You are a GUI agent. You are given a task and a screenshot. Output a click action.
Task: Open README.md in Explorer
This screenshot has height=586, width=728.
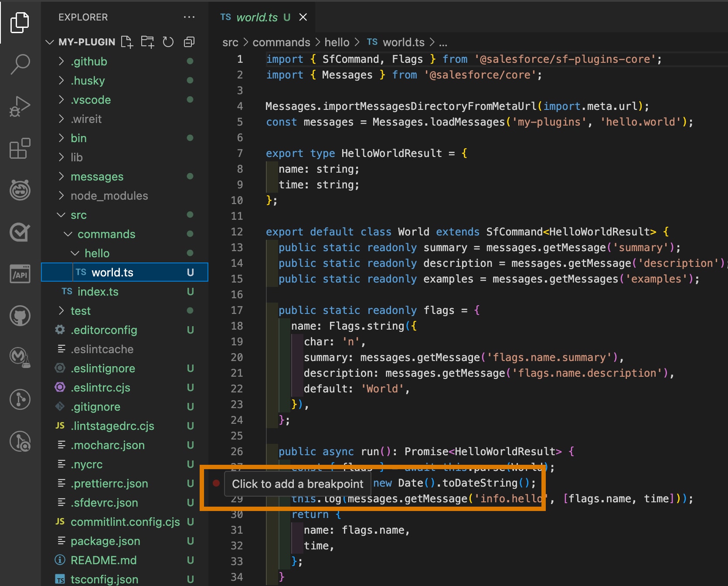125,560
